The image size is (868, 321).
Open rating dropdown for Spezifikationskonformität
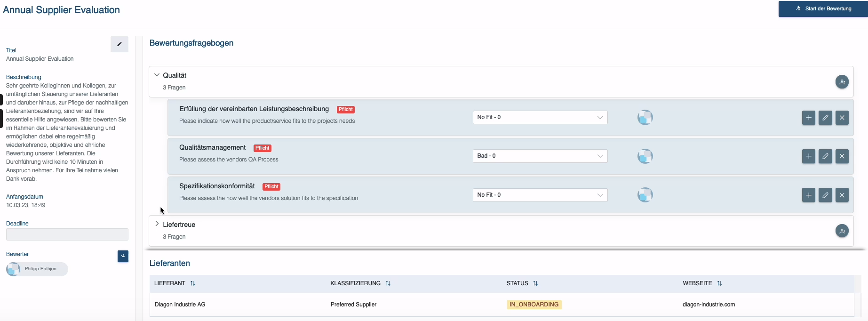(x=540, y=195)
